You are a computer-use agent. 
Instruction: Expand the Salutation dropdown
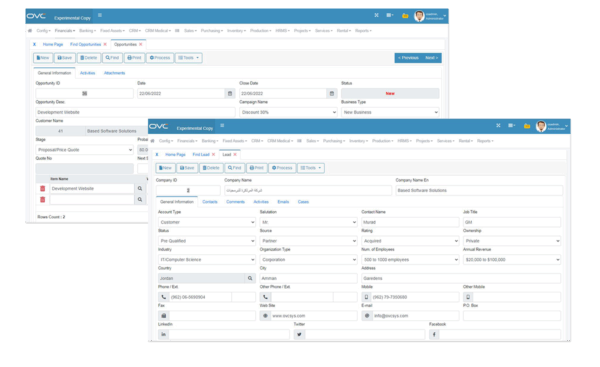(308, 222)
